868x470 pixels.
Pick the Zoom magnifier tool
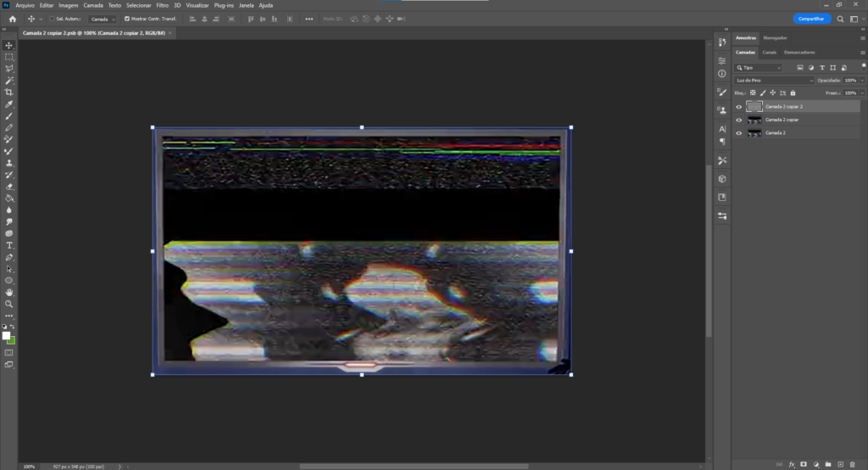coord(9,304)
